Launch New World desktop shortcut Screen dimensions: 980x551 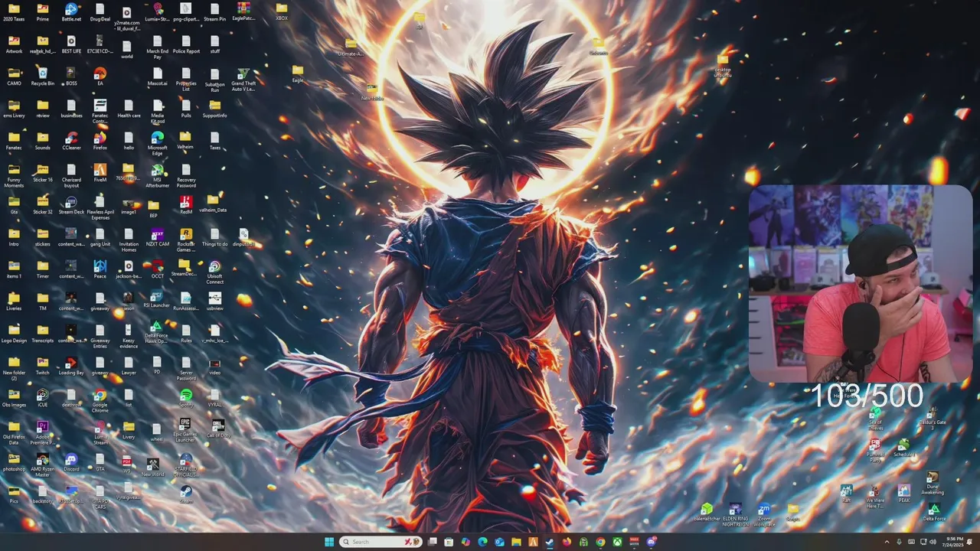point(152,467)
